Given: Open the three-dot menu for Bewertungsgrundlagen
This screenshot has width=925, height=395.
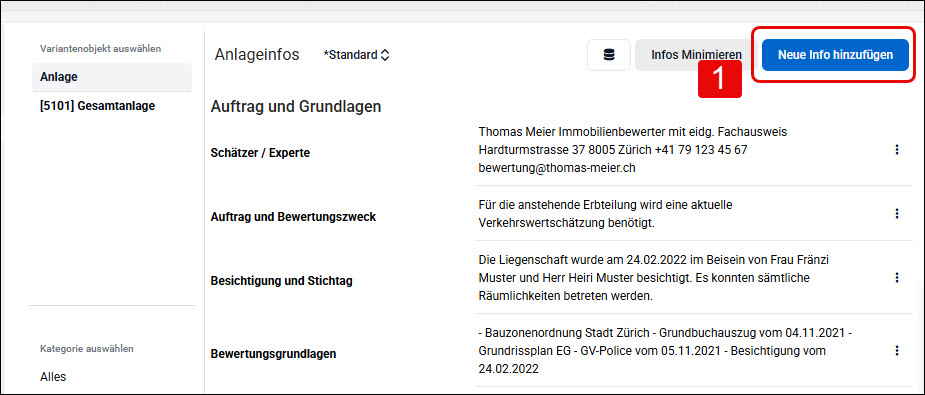Looking at the screenshot, I should click(x=897, y=351).
